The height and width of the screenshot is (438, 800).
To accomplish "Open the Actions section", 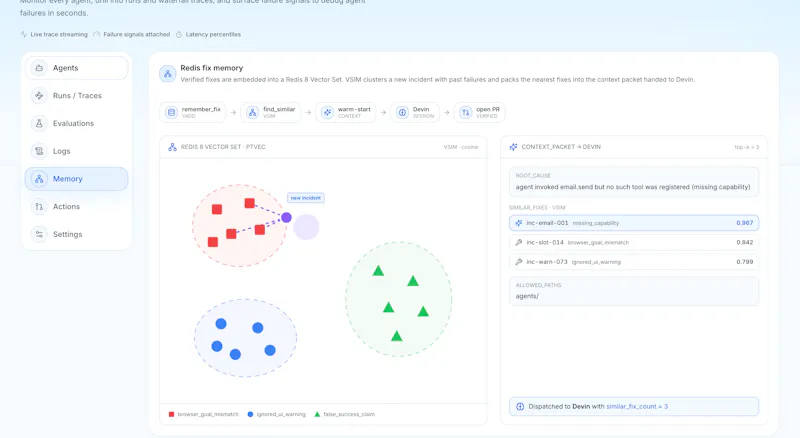I will [x=77, y=207].
